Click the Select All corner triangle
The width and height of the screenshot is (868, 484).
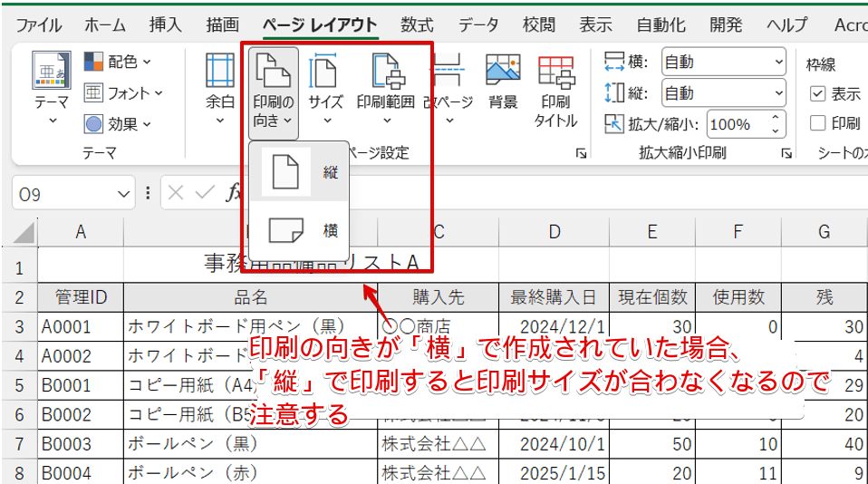(24, 233)
